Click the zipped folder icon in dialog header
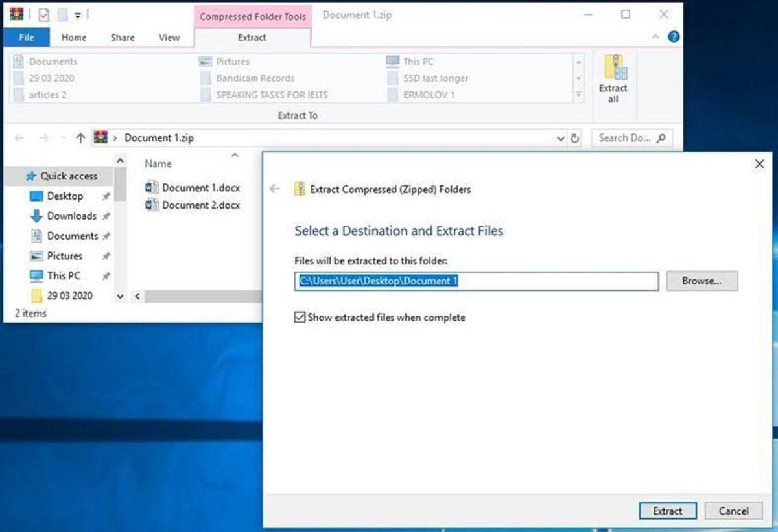 (x=299, y=189)
